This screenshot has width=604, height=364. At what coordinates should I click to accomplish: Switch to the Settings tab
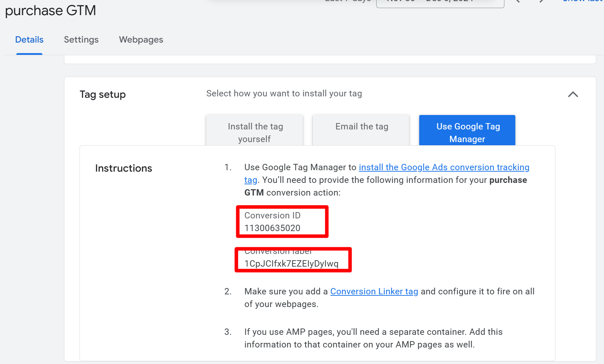click(81, 40)
